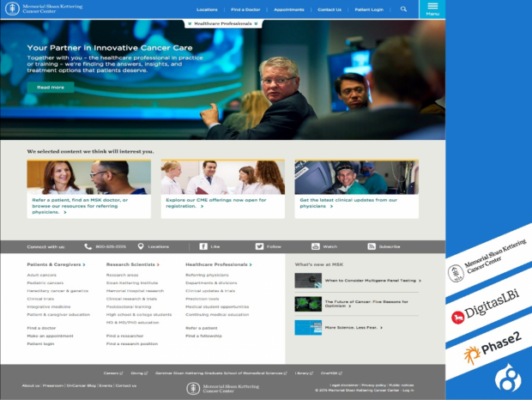Open Make an appointment footer link

[x=51, y=336]
